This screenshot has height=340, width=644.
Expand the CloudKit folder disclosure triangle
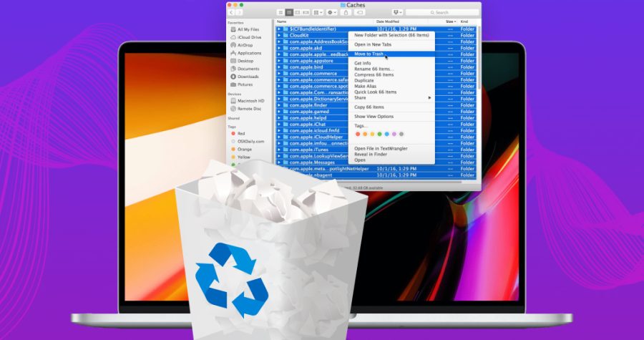click(279, 35)
